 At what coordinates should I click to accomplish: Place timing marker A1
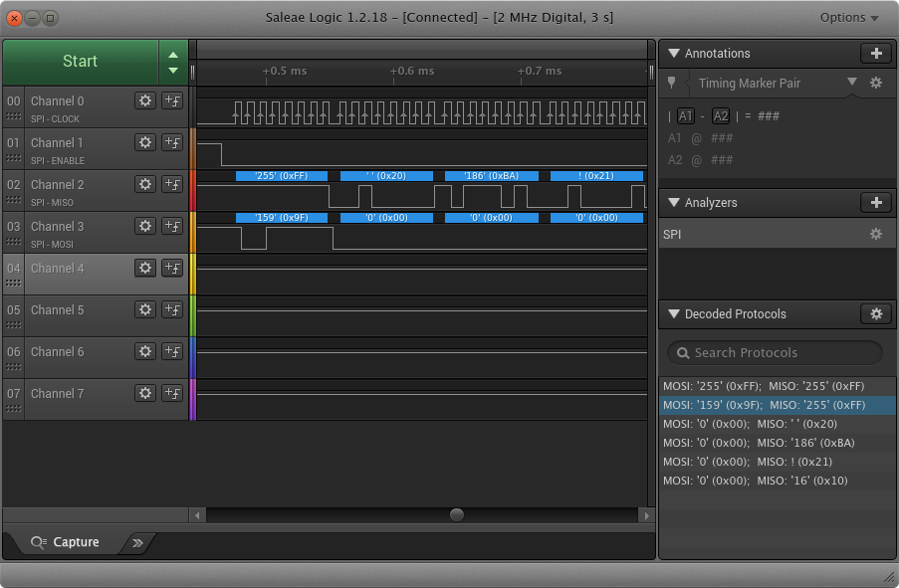tap(686, 116)
